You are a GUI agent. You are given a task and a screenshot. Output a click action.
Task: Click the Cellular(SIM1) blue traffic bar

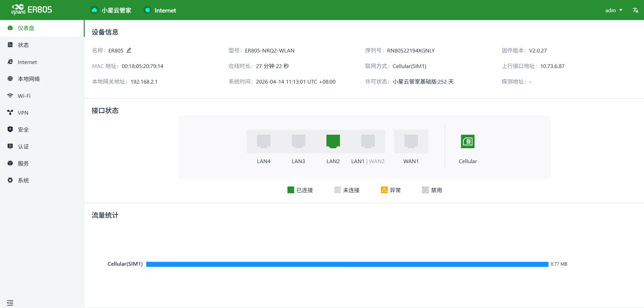(x=347, y=264)
